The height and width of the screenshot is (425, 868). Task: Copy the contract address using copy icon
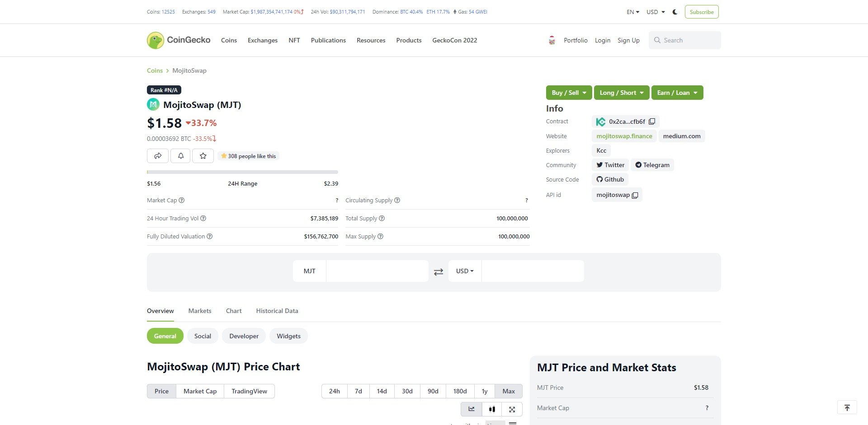652,121
